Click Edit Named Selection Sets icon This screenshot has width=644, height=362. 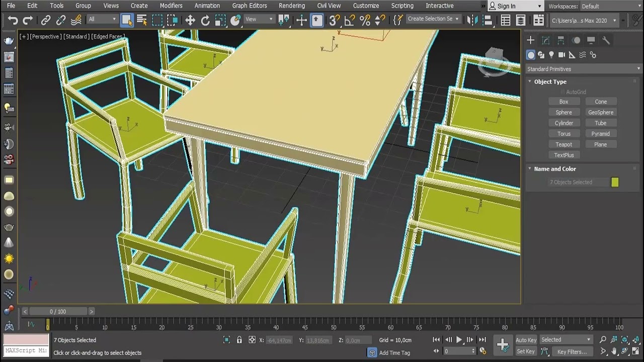tap(398, 20)
